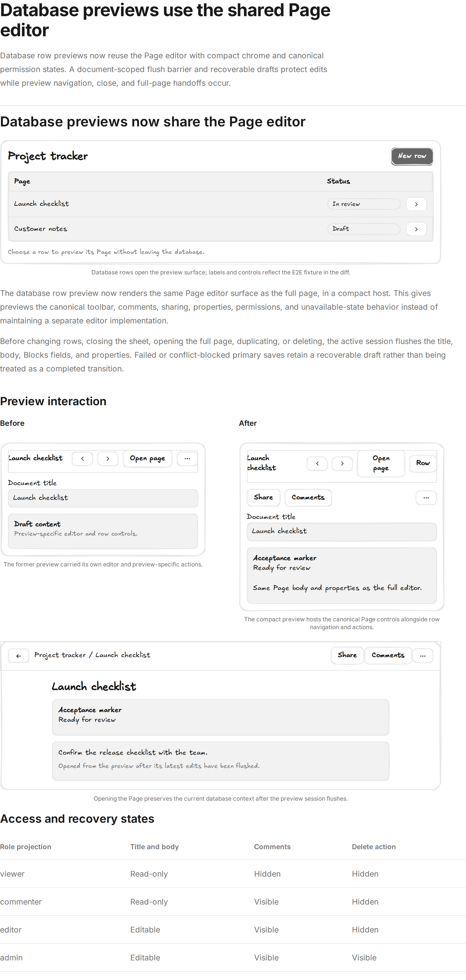Screen dimensions: 466x980
Task: Click Share in the full page header
Action: 347,655
